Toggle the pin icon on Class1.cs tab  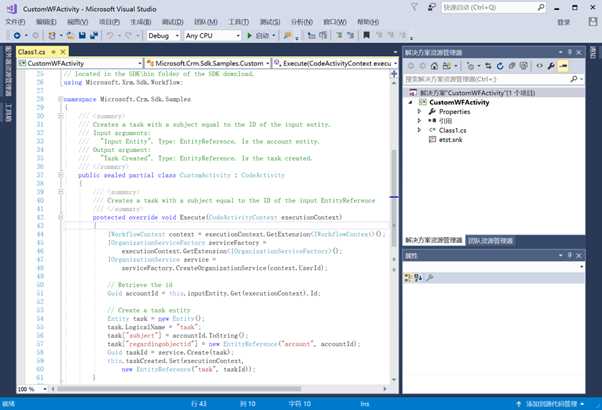click(x=53, y=51)
